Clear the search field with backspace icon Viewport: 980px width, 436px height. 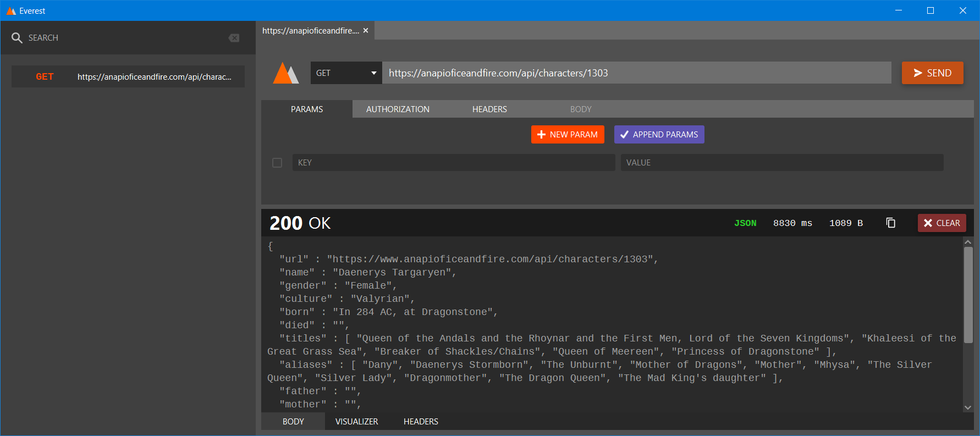pos(234,38)
